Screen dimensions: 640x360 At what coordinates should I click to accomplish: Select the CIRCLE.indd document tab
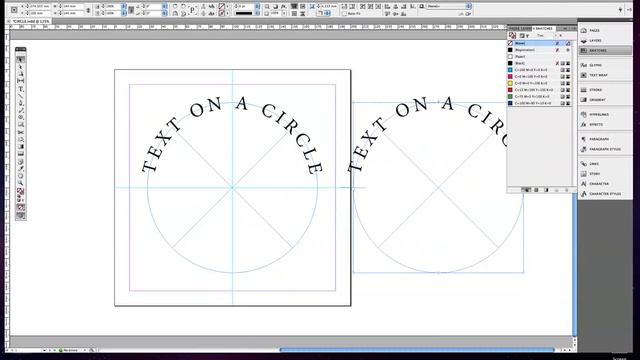click(30, 21)
